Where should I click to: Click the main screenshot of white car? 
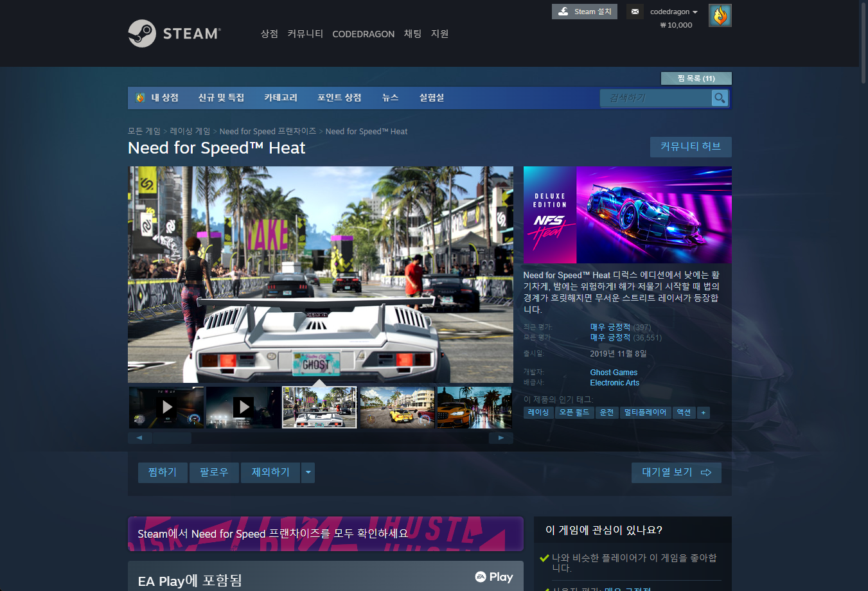click(321, 275)
